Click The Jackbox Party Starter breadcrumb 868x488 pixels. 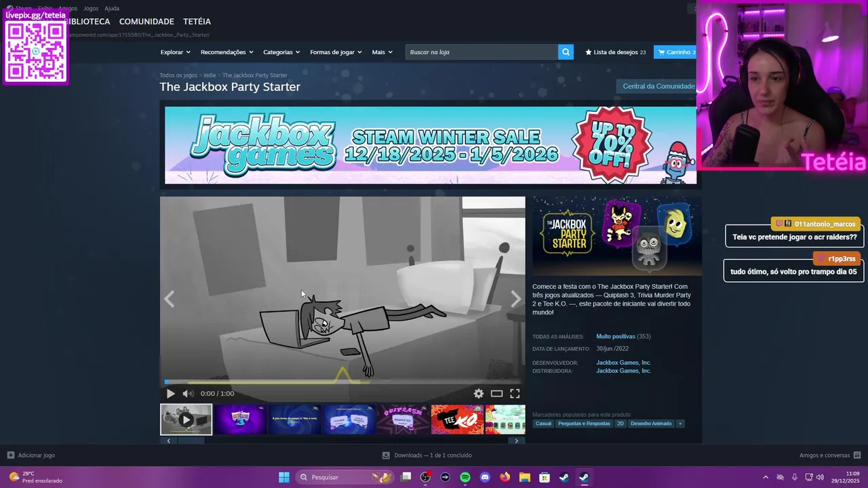click(255, 75)
